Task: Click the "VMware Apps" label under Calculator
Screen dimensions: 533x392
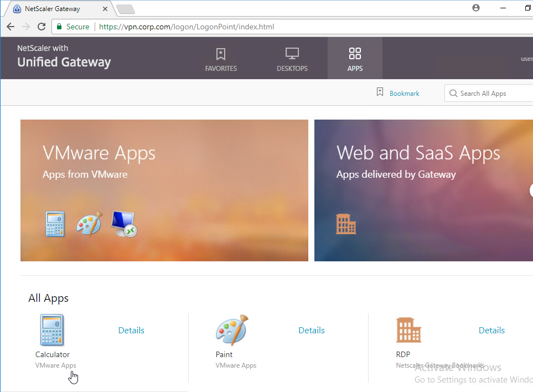Action: tap(56, 365)
